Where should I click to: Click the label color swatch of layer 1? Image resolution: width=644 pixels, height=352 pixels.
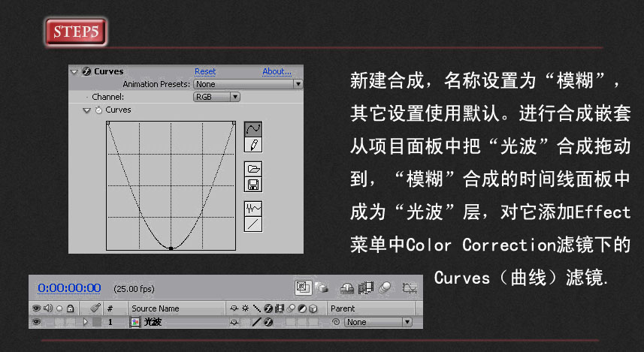coord(96,323)
